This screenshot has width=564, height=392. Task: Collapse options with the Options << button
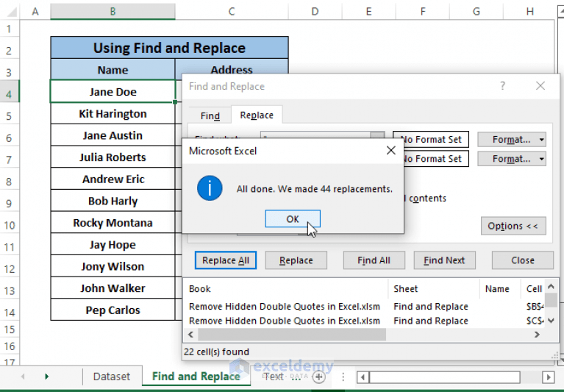click(513, 226)
